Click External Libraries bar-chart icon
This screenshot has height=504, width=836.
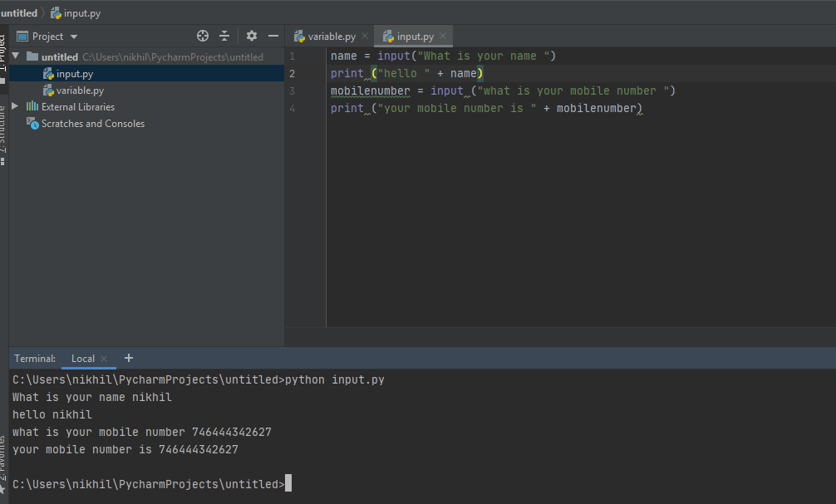(x=32, y=106)
